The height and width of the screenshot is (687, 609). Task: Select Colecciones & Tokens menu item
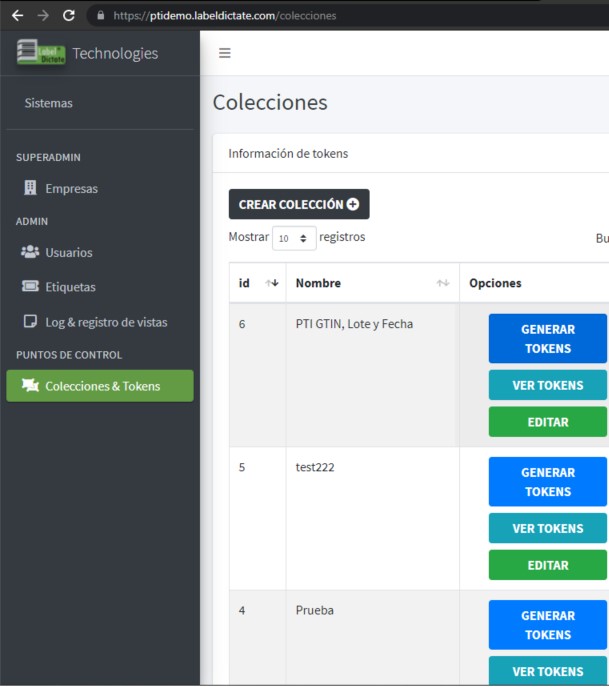pos(100,386)
